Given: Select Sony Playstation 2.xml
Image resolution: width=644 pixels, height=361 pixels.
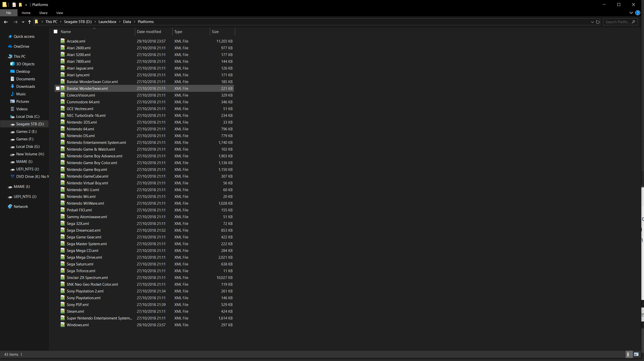Looking at the screenshot, I should [85, 291].
